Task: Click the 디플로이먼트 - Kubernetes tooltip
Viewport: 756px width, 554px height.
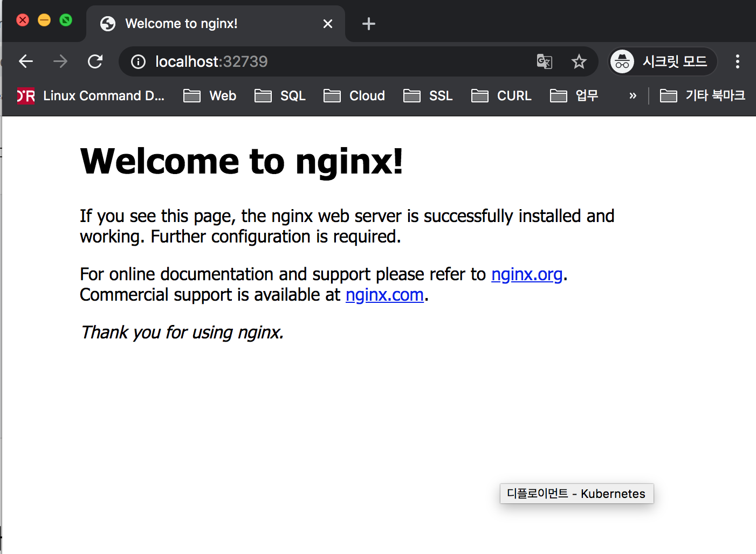Action: (x=577, y=494)
